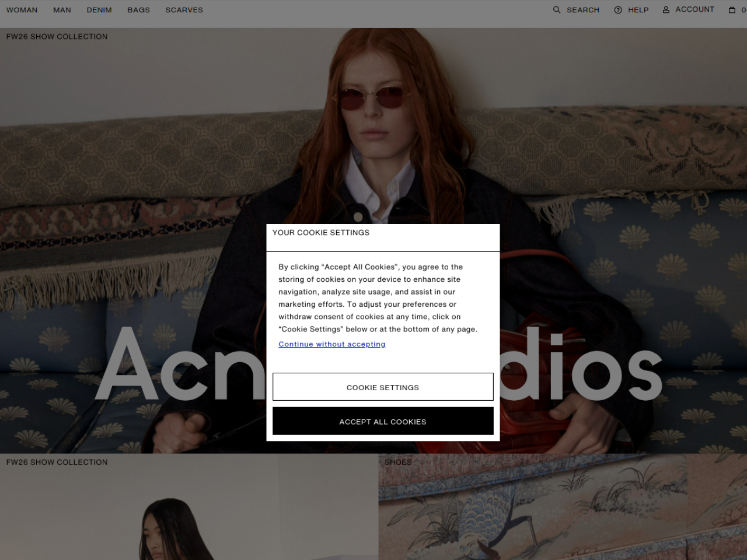
Task: Click the account person icon
Action: point(666,10)
